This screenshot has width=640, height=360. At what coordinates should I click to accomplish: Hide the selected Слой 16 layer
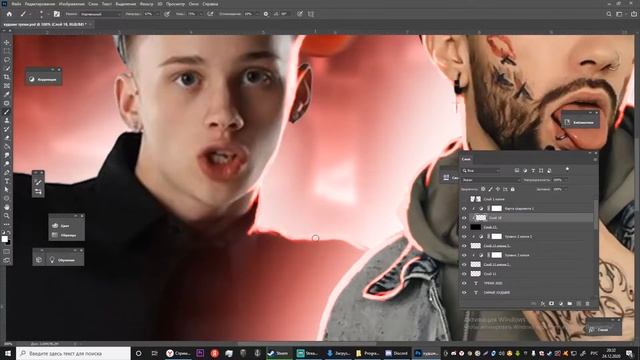point(464,218)
